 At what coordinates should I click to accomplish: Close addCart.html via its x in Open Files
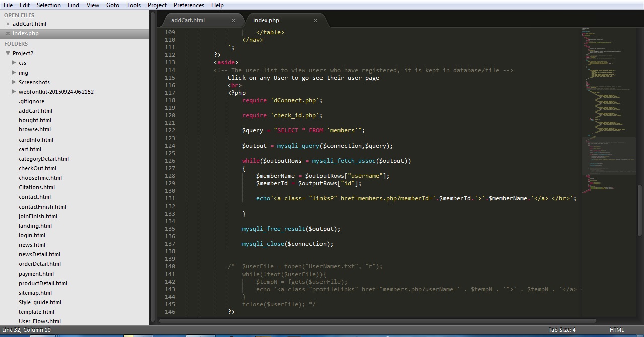tap(8, 24)
